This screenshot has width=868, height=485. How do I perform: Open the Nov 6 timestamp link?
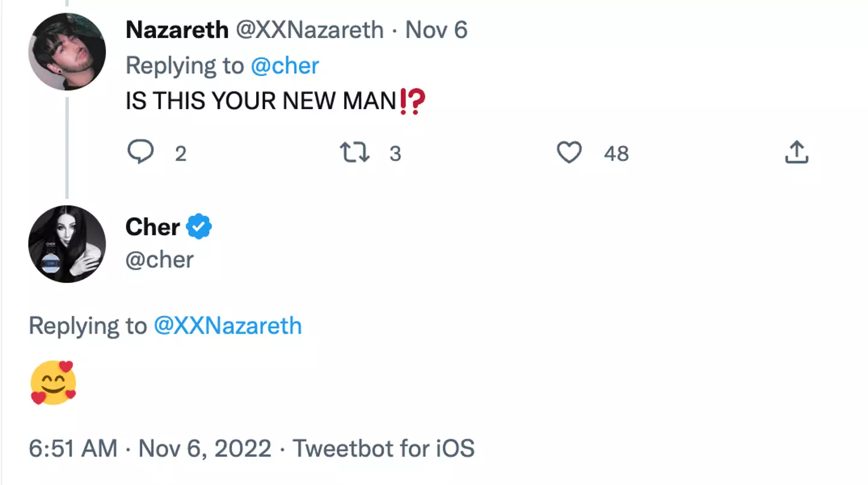click(436, 30)
